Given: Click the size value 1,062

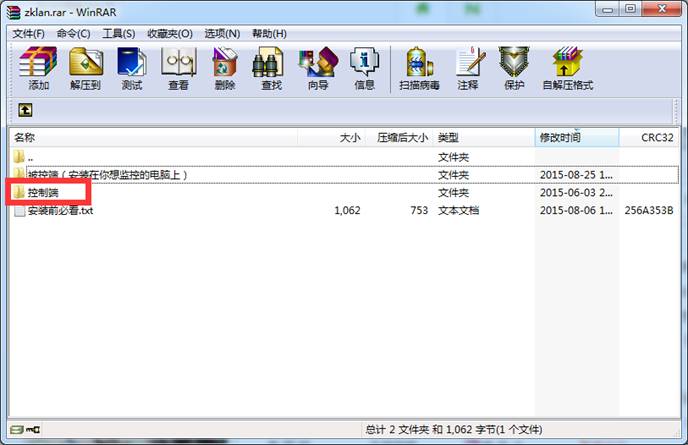Looking at the screenshot, I should [347, 211].
